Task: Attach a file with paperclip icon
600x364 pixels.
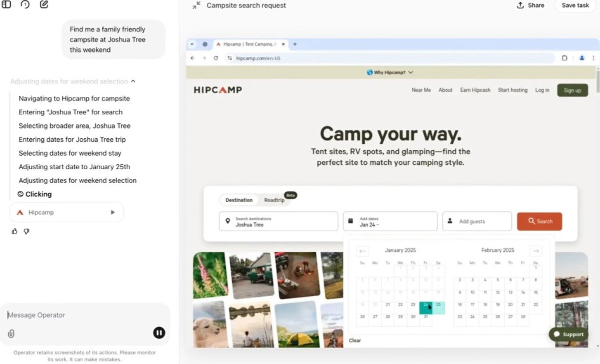Action: [11, 334]
